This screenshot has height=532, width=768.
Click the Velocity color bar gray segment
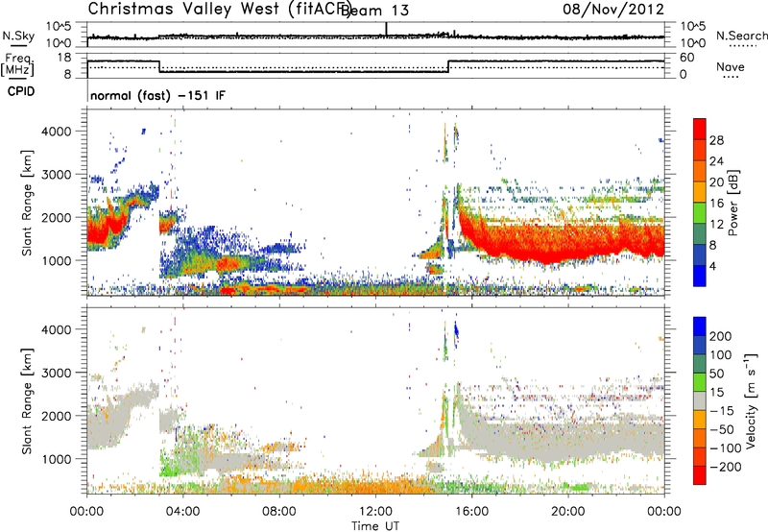[x=700, y=400]
